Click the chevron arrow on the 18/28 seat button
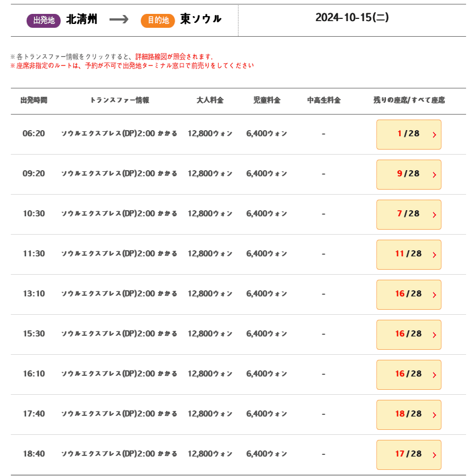Viewport: 476px width, 476px height. coord(434,415)
